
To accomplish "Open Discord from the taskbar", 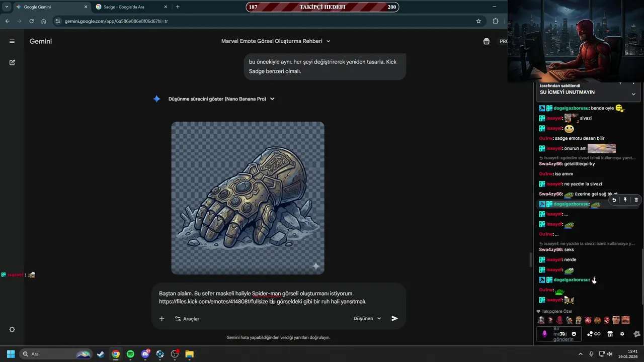I will tap(145, 354).
